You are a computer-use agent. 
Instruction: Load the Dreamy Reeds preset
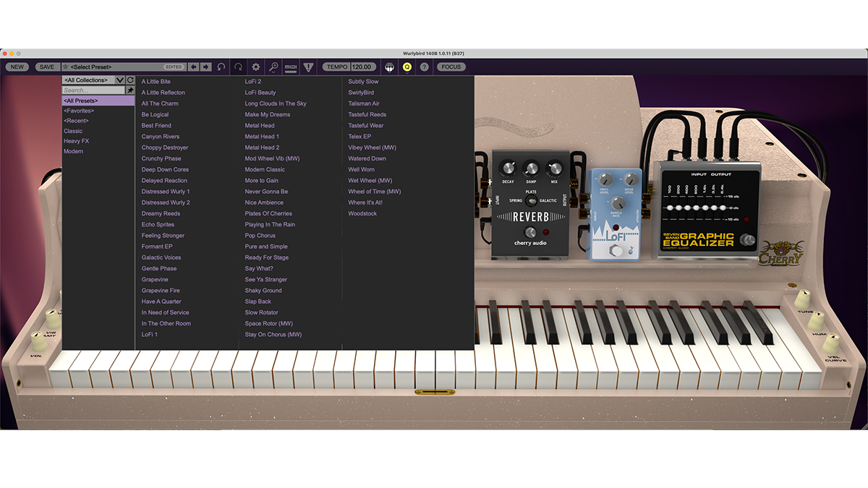tap(161, 213)
